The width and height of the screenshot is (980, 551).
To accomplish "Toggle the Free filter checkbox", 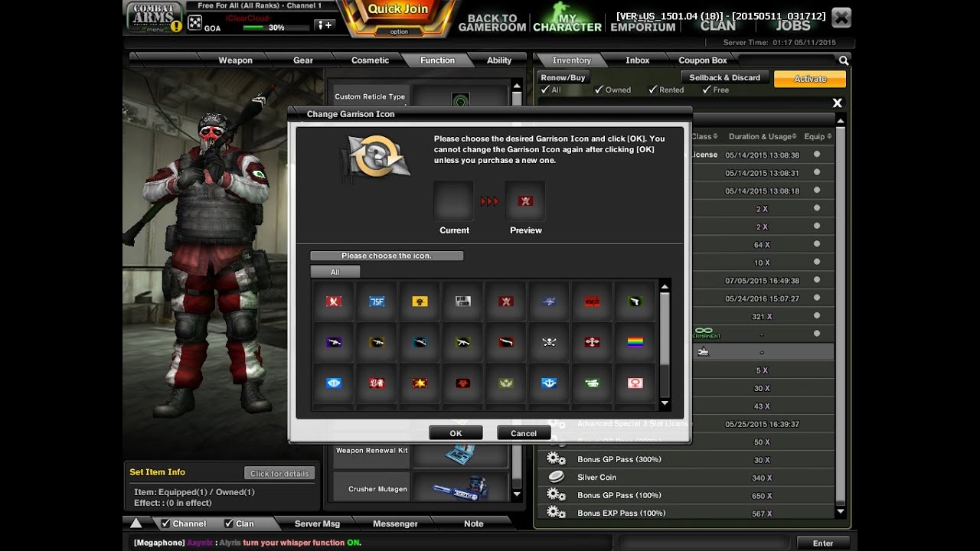I will point(707,90).
